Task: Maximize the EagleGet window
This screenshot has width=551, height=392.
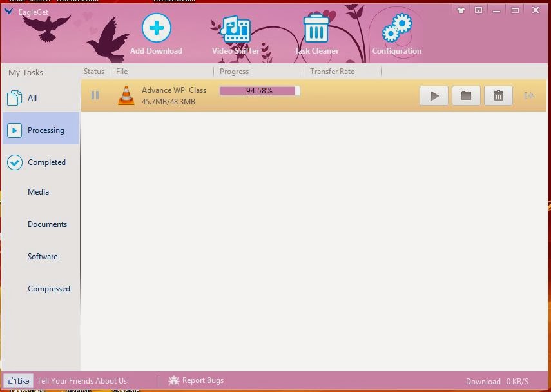Action: (515, 10)
